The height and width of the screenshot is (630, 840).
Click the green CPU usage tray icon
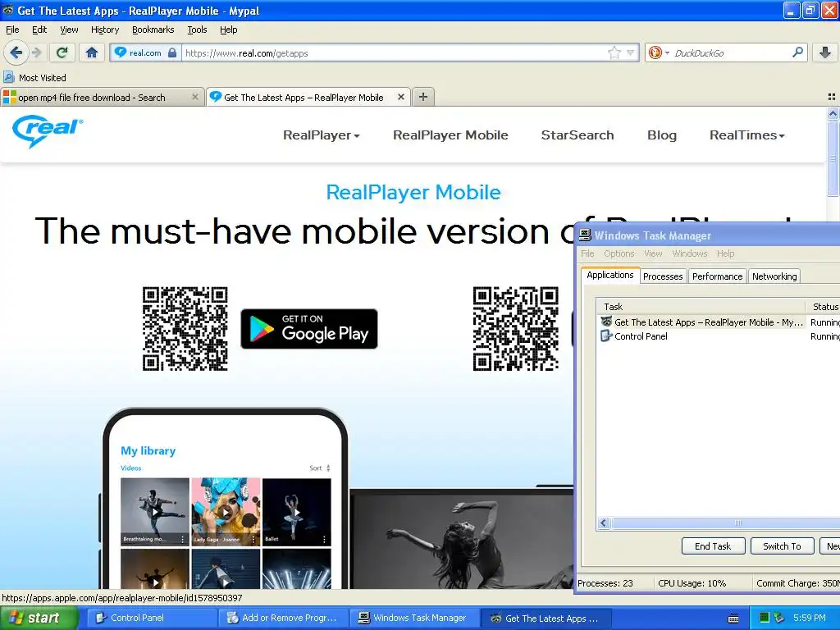(x=765, y=619)
